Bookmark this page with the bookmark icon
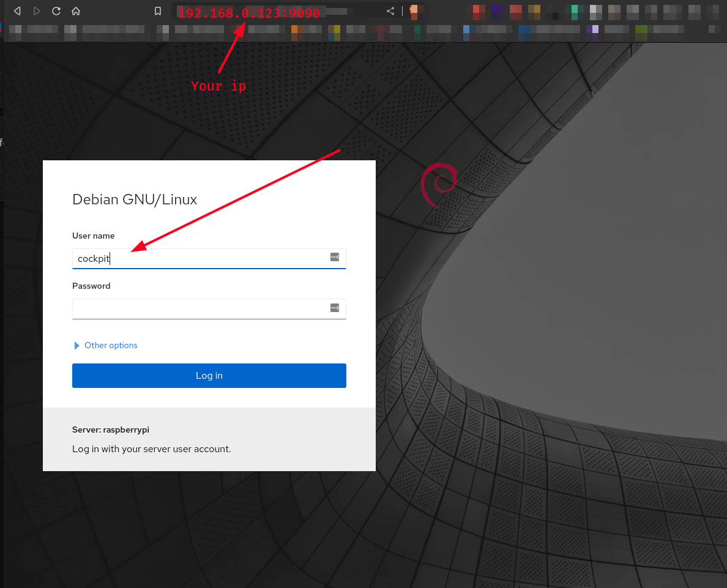 tap(158, 11)
